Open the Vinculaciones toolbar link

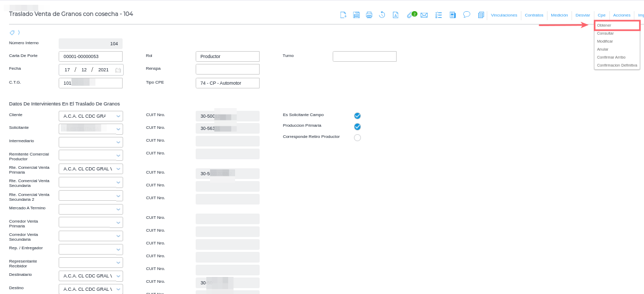click(504, 15)
